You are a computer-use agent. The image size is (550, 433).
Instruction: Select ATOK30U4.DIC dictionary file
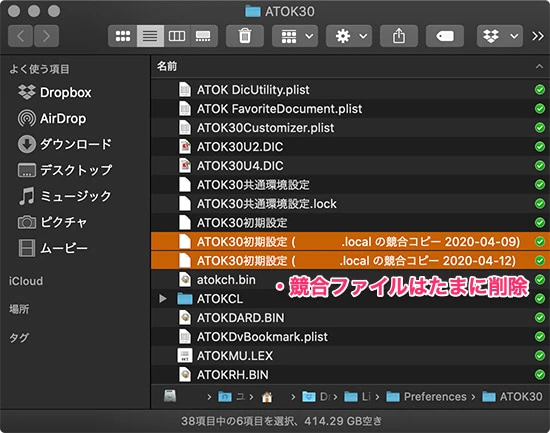point(350,166)
